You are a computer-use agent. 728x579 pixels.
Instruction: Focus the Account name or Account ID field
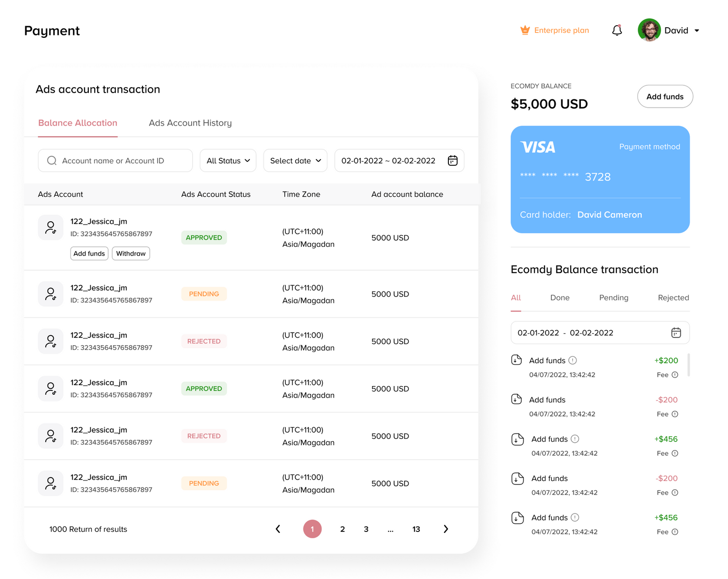click(x=121, y=161)
